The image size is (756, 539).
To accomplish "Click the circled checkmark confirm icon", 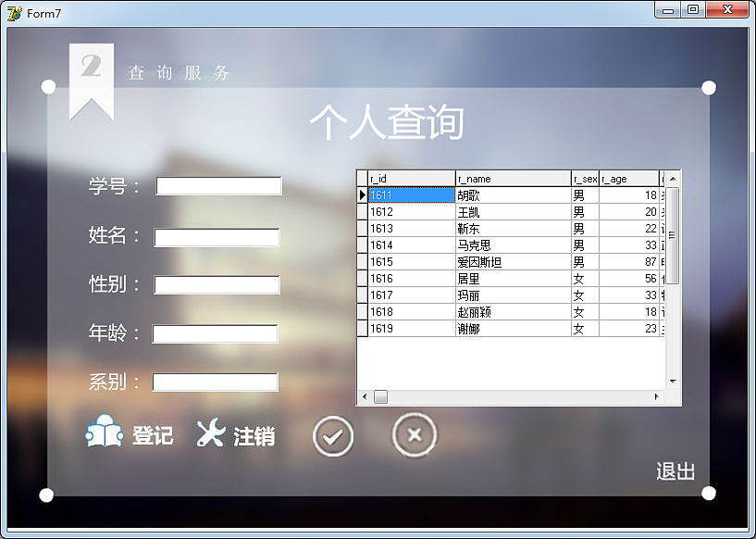I will [332, 435].
